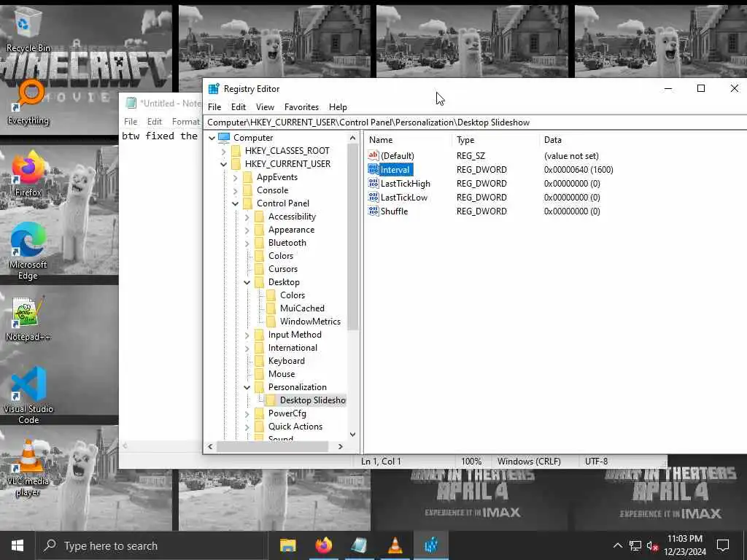The height and width of the screenshot is (560, 747).
Task: Select the Shuffle DWORD icon
Action: pos(373,211)
